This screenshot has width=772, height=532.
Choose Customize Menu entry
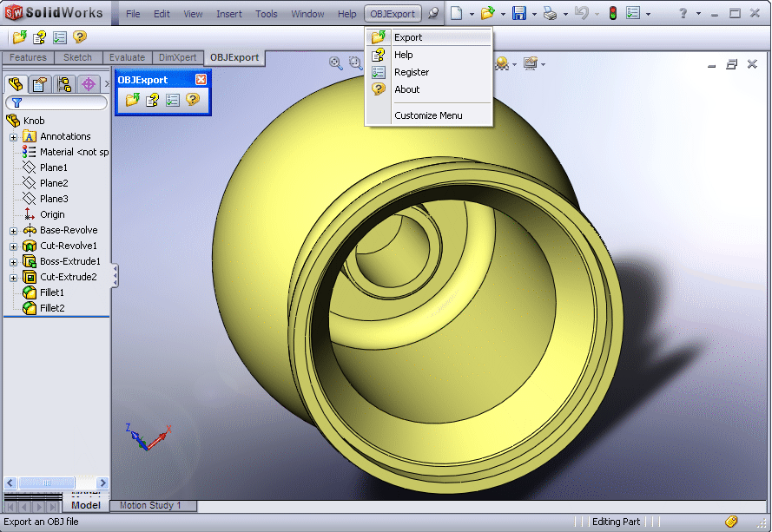click(x=429, y=115)
